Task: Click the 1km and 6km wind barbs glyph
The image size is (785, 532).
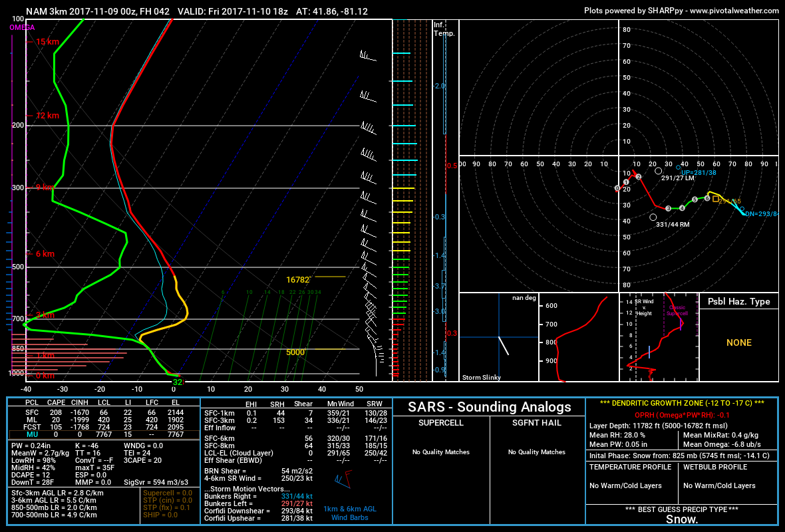Action: [x=343, y=479]
